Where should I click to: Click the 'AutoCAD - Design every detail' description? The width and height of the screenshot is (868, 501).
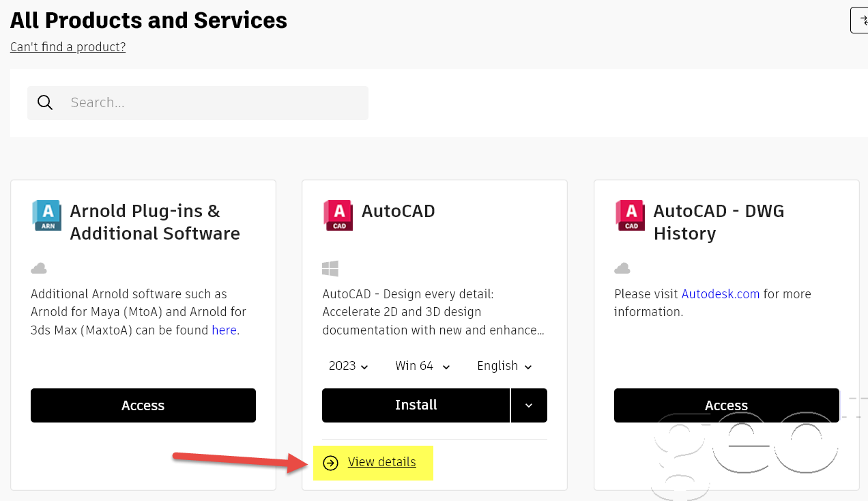click(433, 312)
